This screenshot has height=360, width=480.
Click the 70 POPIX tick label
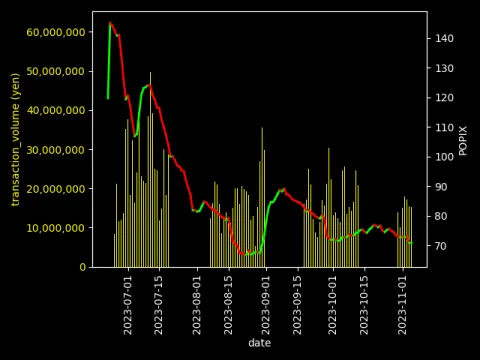441,246
